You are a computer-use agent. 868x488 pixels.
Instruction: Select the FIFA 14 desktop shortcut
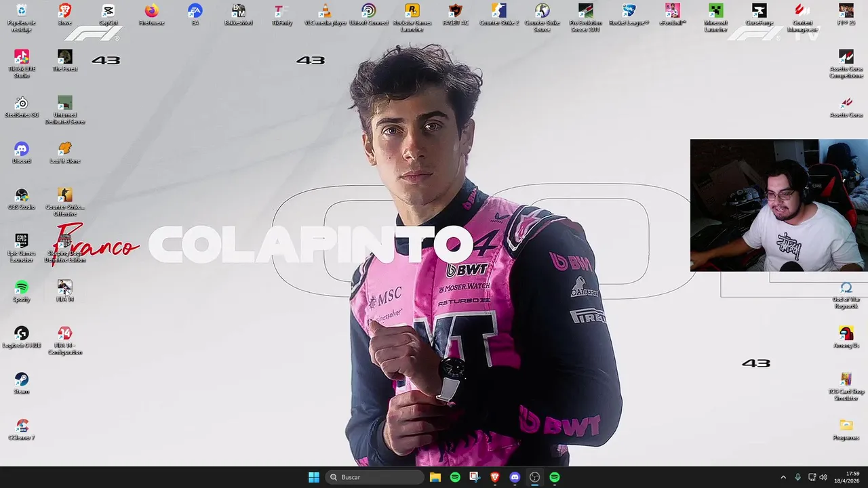click(x=64, y=291)
